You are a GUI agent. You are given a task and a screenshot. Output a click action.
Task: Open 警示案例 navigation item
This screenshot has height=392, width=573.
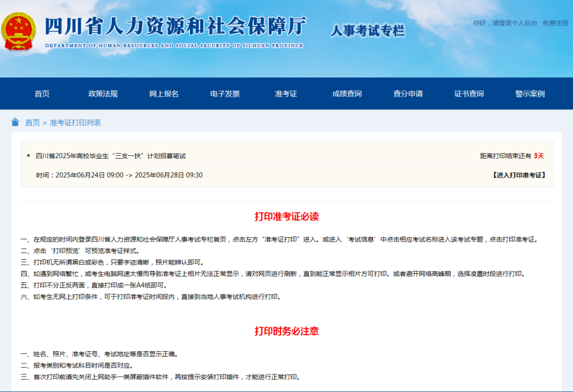click(x=530, y=94)
